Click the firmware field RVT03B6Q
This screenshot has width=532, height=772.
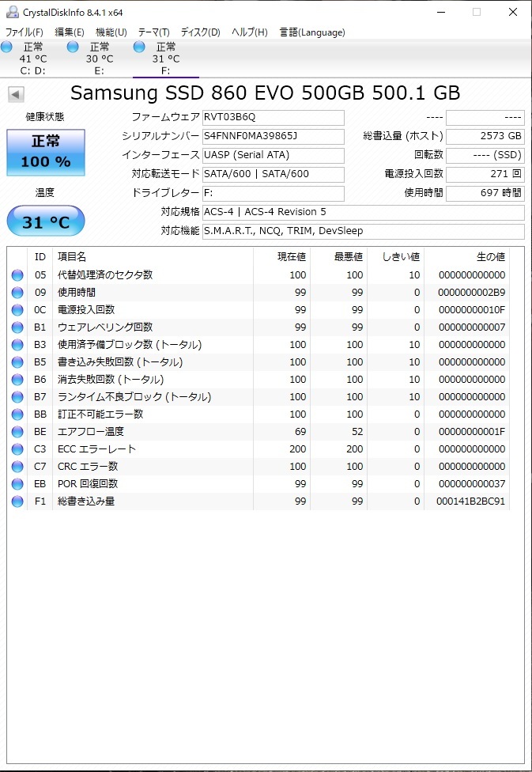point(274,118)
